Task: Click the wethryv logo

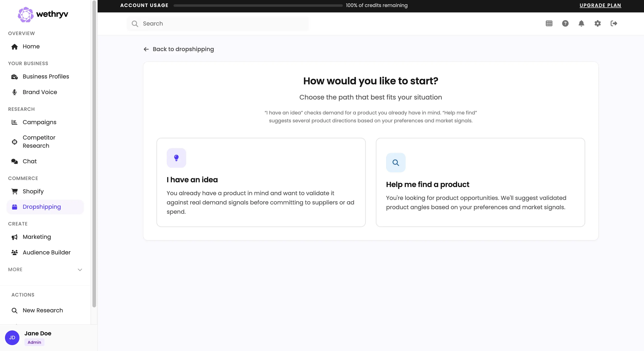Action: (x=43, y=14)
